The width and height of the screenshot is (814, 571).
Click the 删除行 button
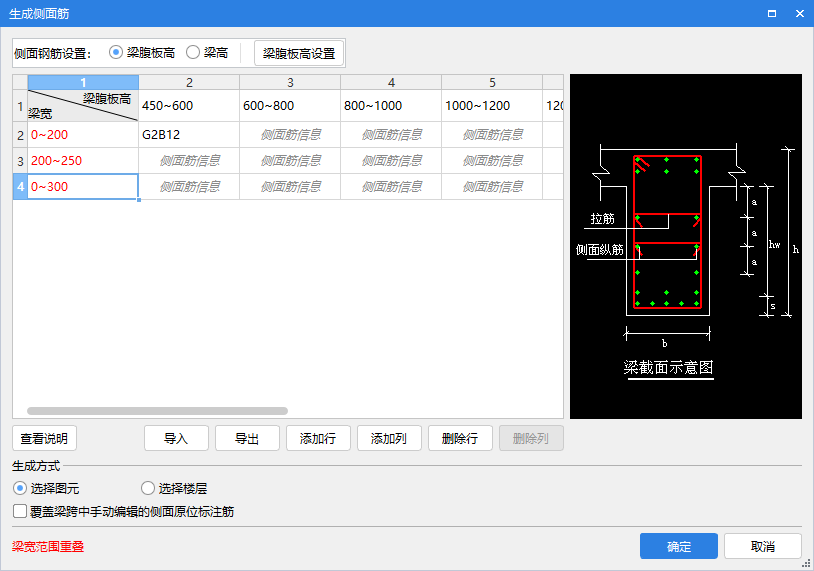pos(460,439)
